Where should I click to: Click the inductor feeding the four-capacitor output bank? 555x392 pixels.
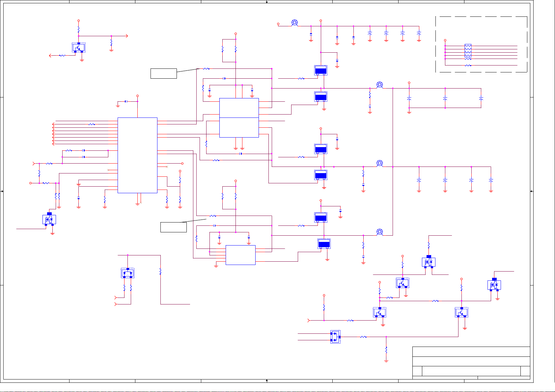click(x=379, y=163)
